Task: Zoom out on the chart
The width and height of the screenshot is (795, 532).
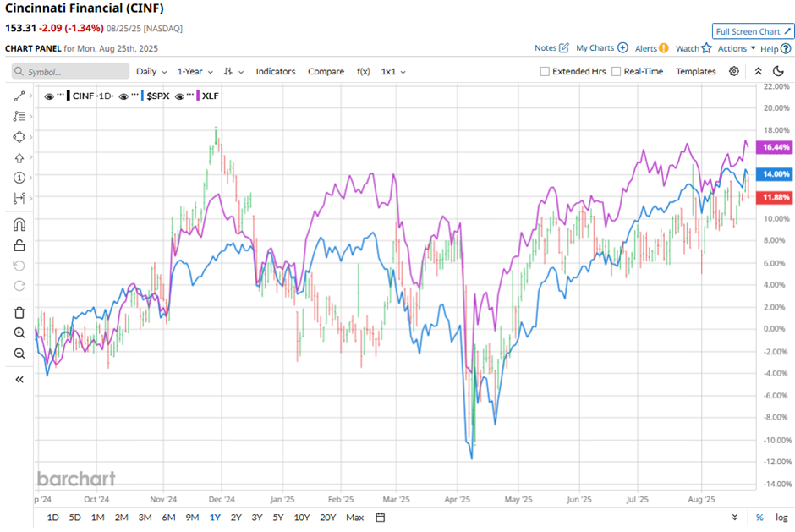Action: click(x=19, y=354)
